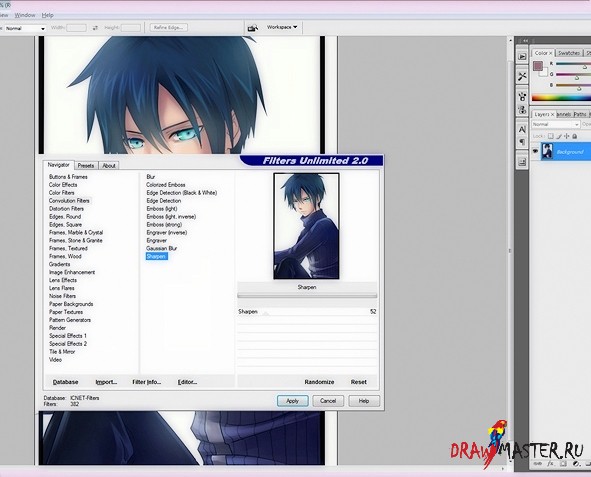Click the dialog Help button
591x477 pixels.
(364, 401)
